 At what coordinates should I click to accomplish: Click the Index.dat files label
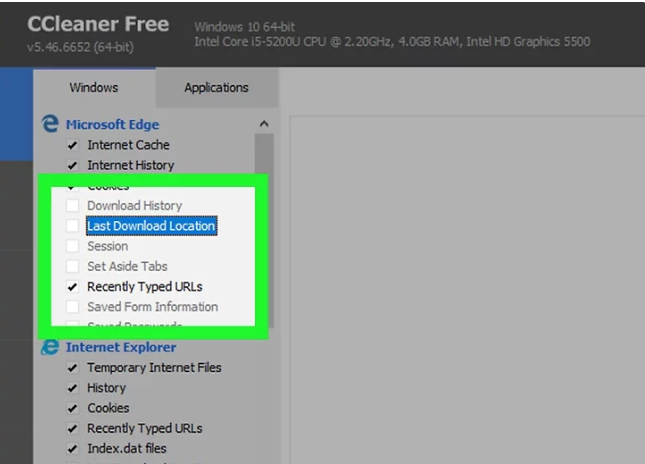coord(127,448)
